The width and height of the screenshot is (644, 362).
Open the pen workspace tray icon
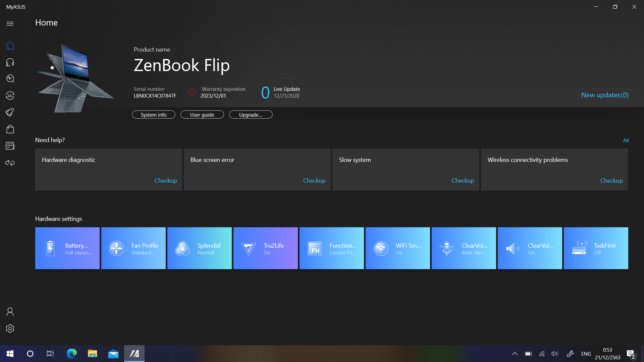point(570,354)
